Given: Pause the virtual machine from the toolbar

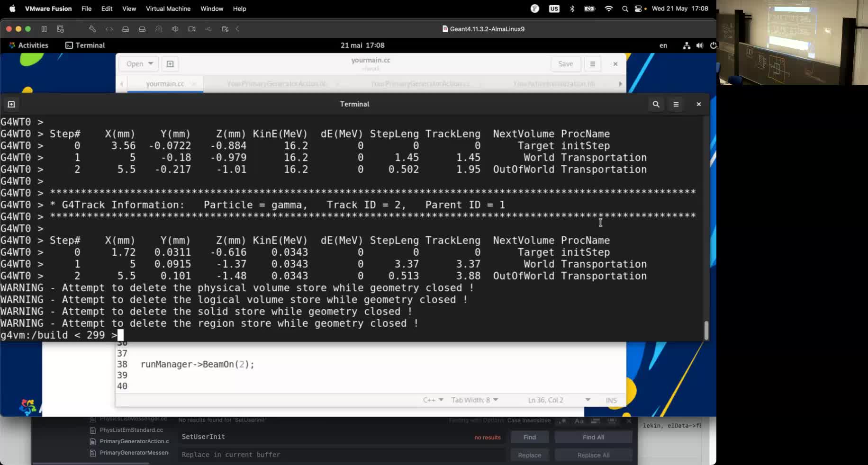Looking at the screenshot, I should tap(44, 29).
